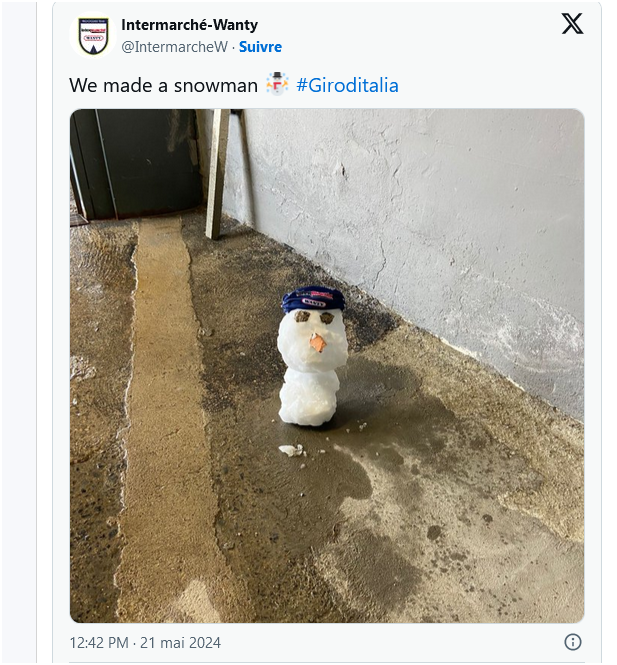This screenshot has height=665, width=617.
Task: Open the #Giroditalia hashtag link
Action: click(347, 85)
